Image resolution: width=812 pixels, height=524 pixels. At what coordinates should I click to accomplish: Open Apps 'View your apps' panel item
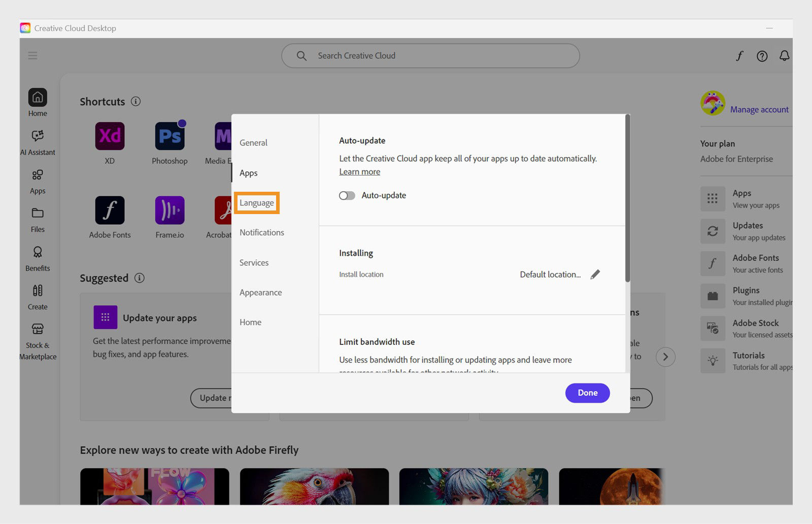point(746,199)
